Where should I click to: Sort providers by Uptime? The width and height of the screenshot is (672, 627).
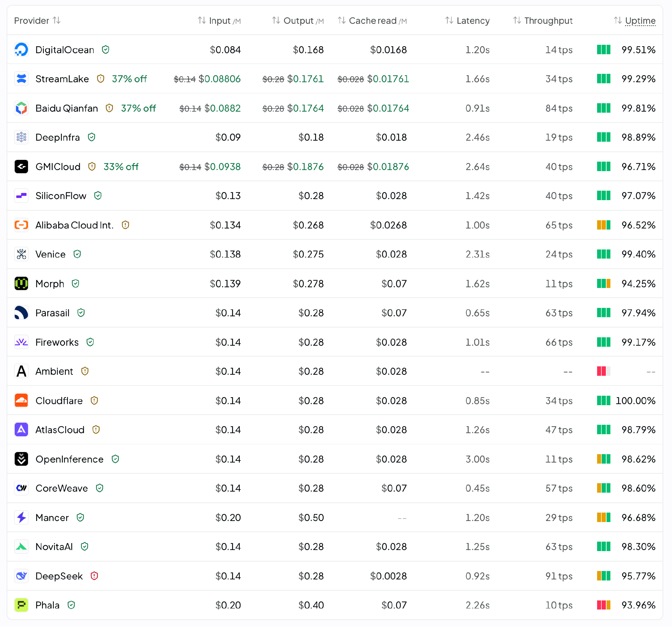click(635, 21)
